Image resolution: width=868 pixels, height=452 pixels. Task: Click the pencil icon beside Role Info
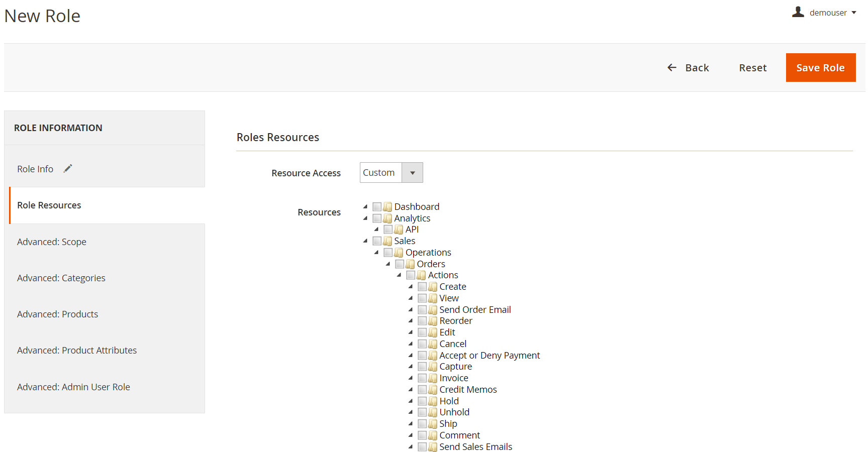(68, 169)
